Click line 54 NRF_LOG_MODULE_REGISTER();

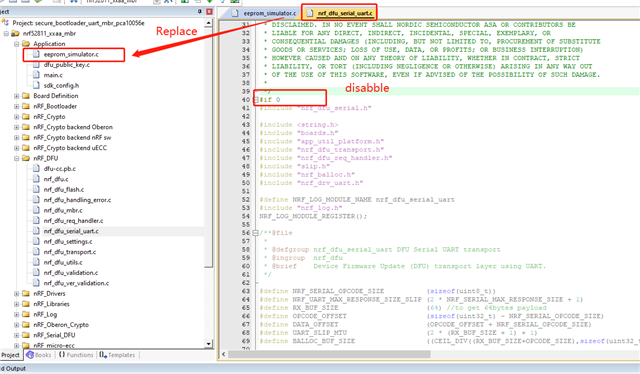[x=313, y=216]
